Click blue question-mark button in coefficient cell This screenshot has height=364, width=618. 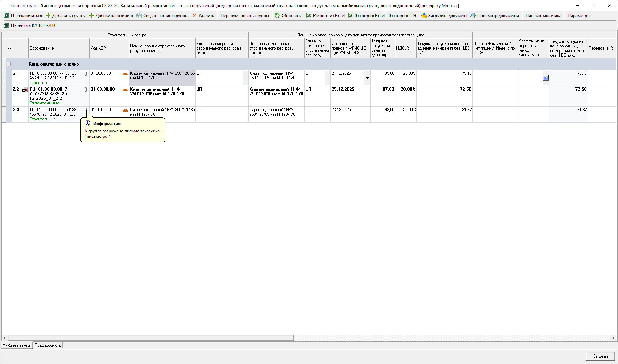[x=545, y=78]
